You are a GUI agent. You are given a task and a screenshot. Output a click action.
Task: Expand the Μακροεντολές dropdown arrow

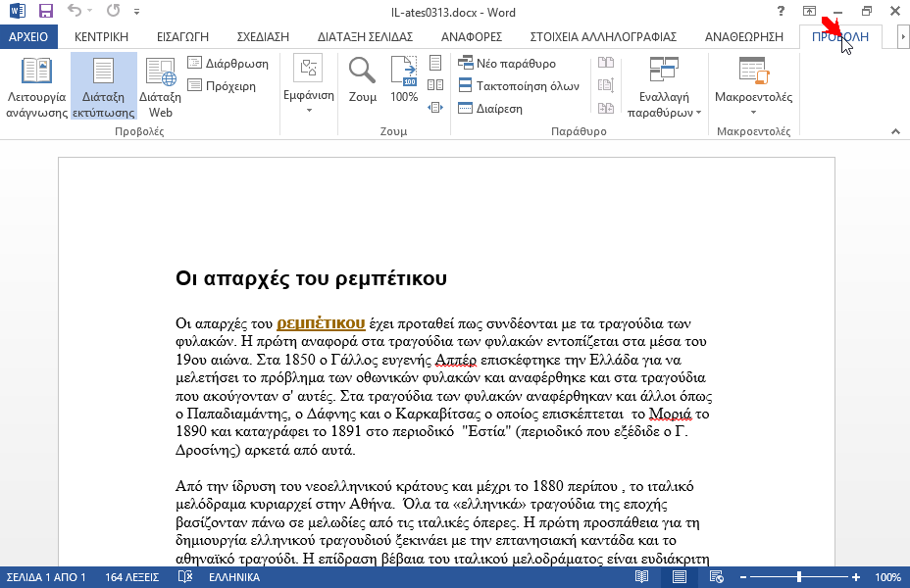point(753,113)
